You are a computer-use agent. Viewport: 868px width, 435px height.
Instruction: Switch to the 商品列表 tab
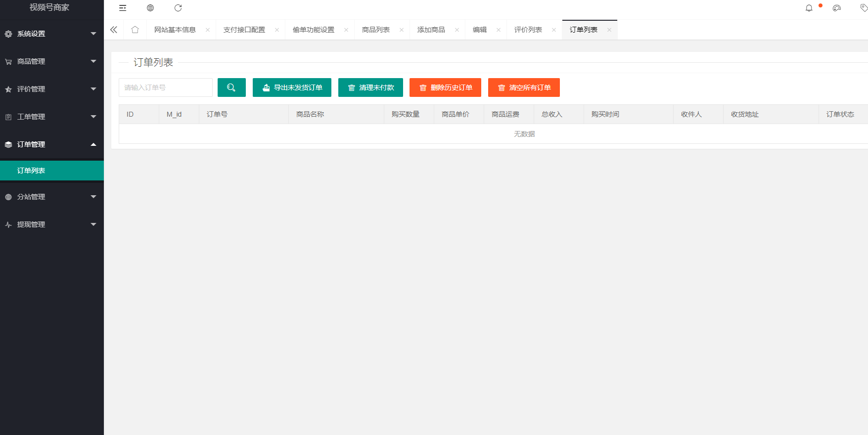coord(375,30)
